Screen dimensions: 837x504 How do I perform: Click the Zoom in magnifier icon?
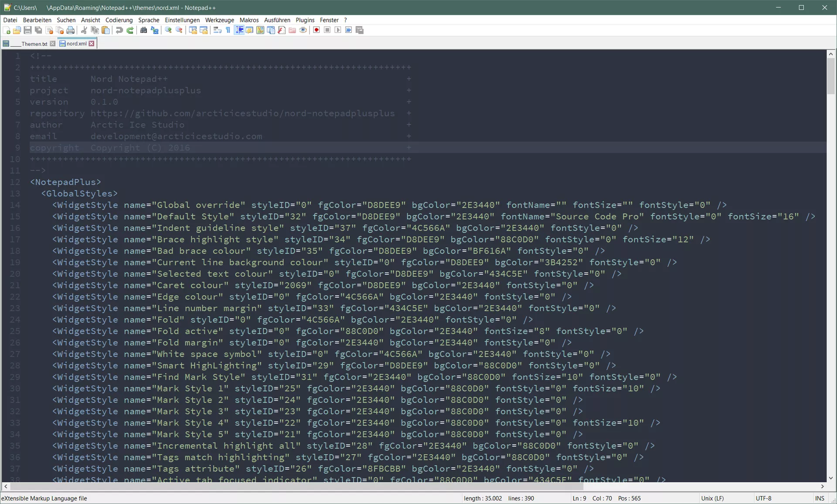coord(168,30)
